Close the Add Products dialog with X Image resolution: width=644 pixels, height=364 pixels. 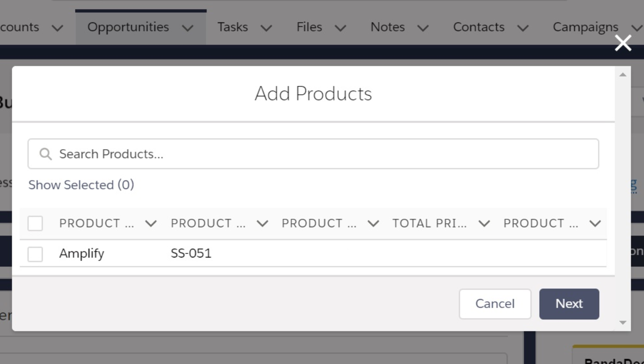point(623,43)
